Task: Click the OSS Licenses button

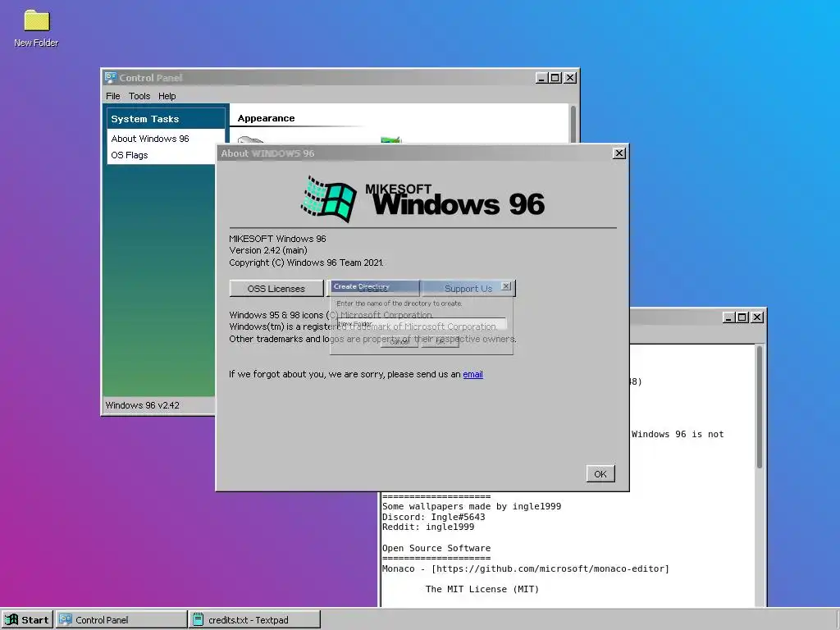Action: 276,288
